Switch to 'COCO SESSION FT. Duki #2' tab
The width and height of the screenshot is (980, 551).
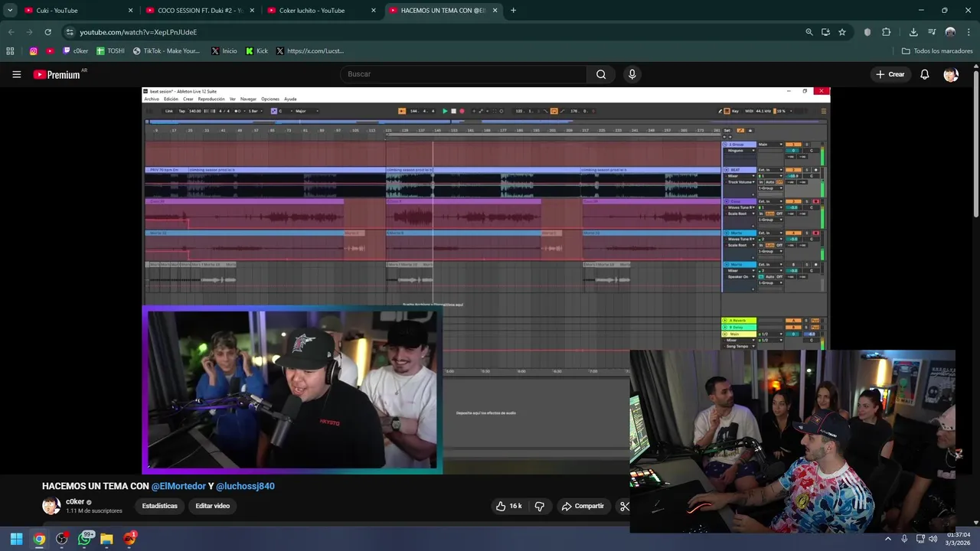pos(199,11)
